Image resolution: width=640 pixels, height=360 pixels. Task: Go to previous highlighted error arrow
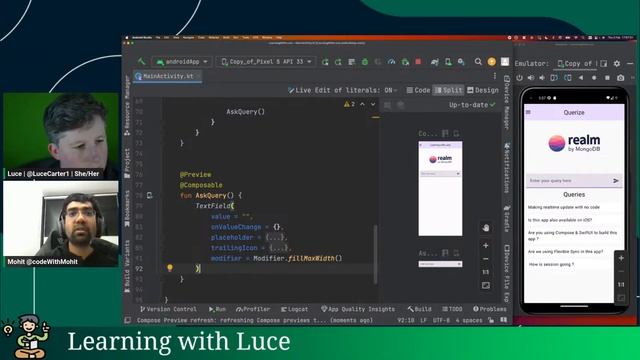point(362,104)
